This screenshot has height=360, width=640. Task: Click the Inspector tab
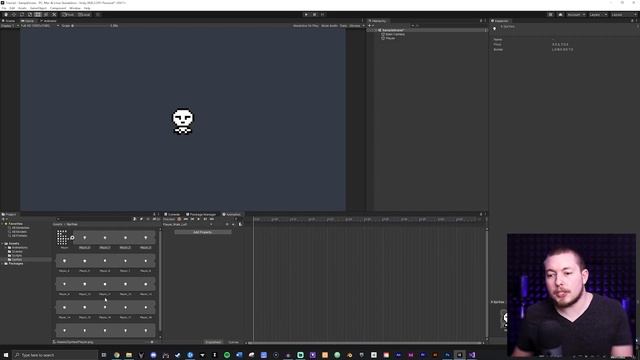tap(501, 21)
